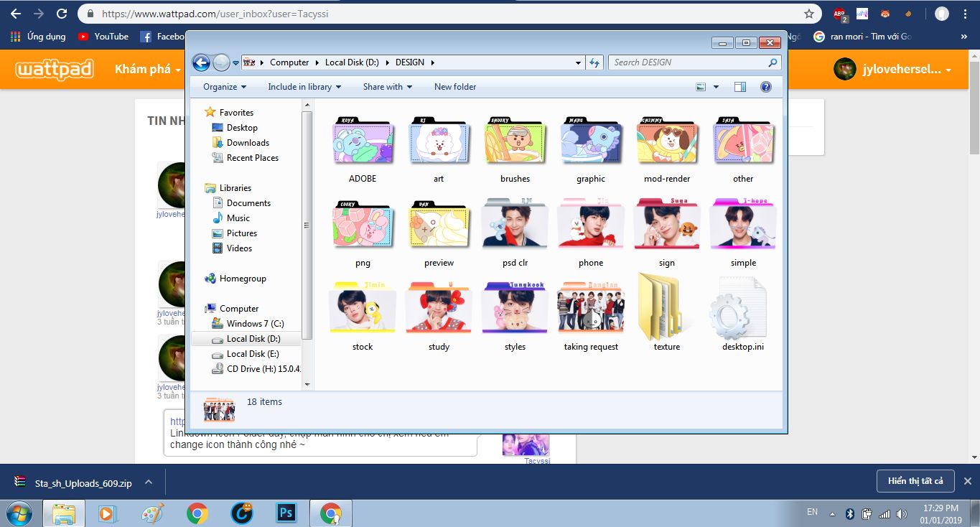Select the png folder
The height and width of the screenshot is (527, 980).
[363, 233]
